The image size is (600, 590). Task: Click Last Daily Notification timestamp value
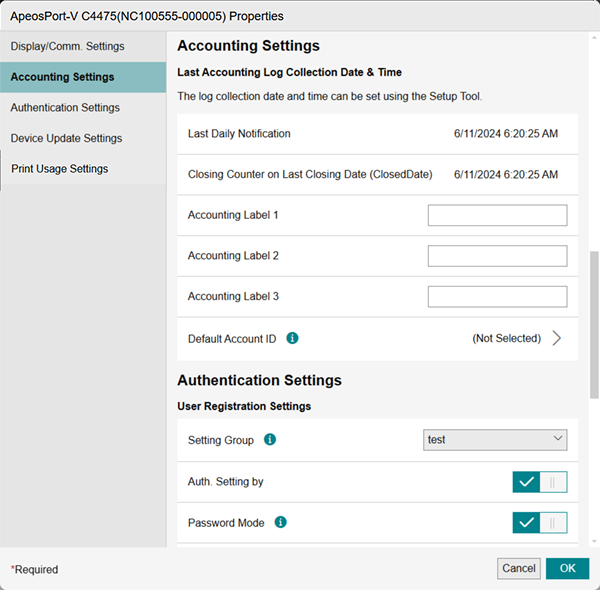[505, 134]
